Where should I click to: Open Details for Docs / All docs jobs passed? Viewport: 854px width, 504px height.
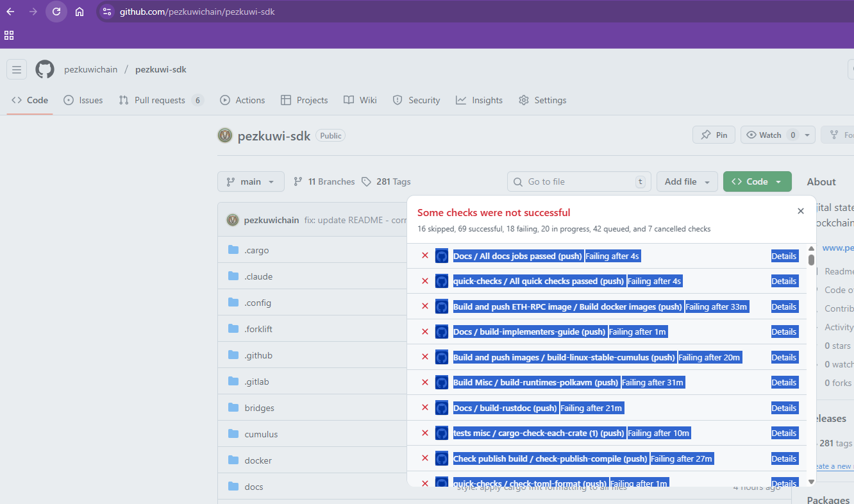[784, 256]
